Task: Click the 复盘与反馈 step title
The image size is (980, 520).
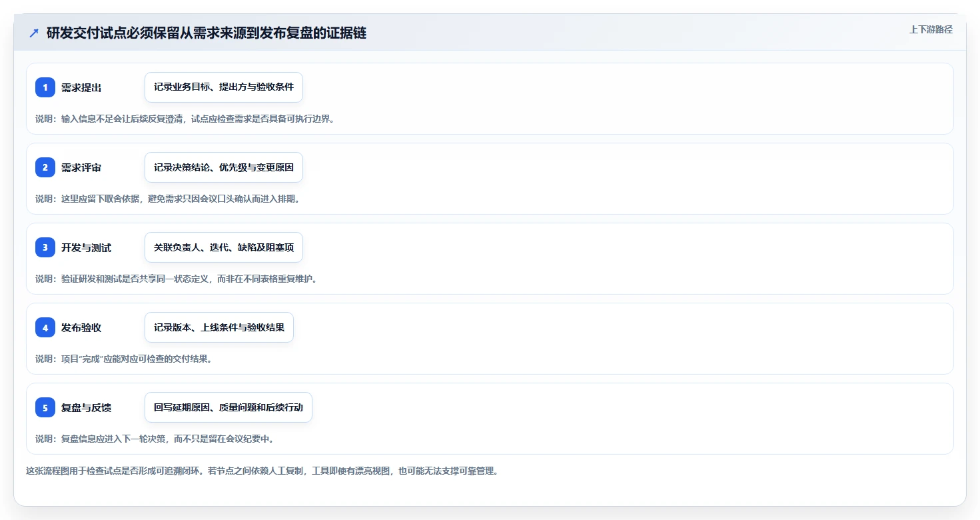Action: coord(86,408)
